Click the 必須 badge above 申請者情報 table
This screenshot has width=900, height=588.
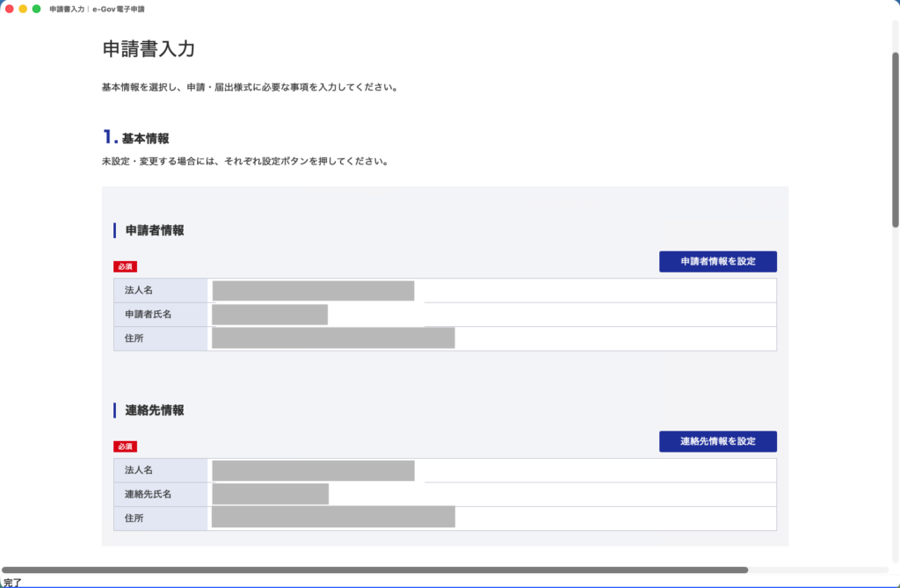pos(125,266)
